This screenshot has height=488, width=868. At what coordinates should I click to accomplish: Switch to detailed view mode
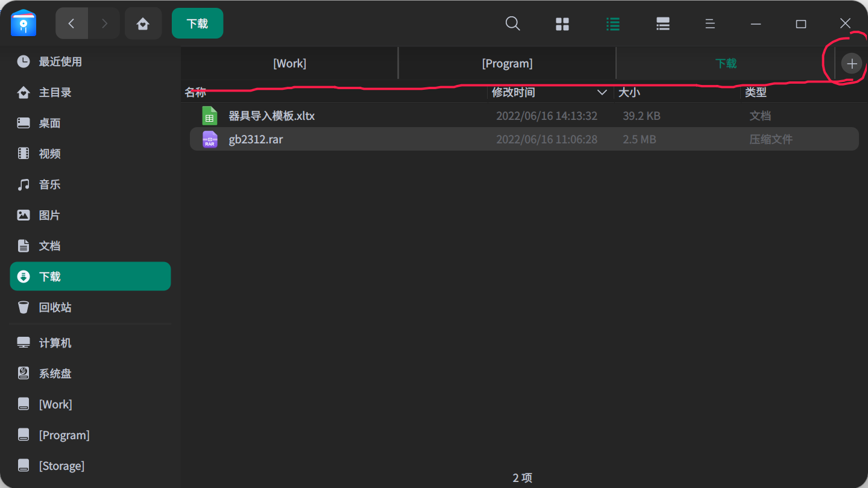coord(662,23)
